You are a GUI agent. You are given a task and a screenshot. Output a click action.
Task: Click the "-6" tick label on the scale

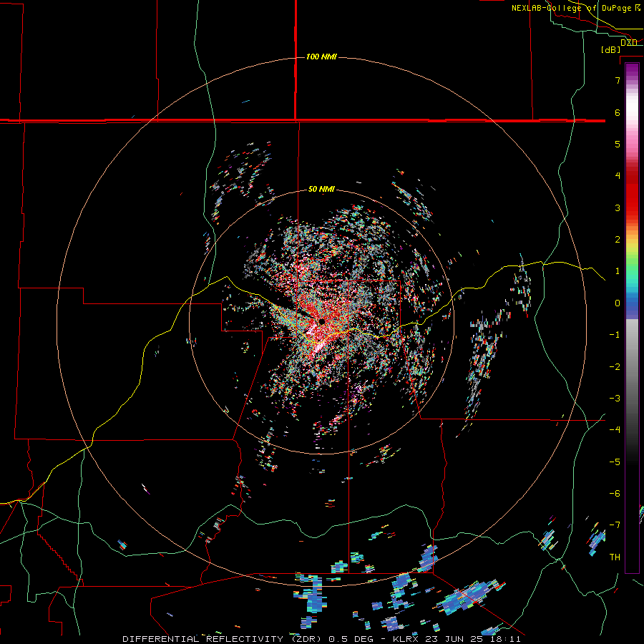(615, 494)
